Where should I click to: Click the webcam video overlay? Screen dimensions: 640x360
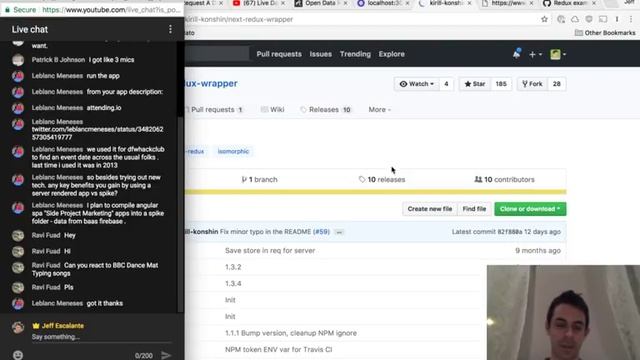click(x=563, y=313)
